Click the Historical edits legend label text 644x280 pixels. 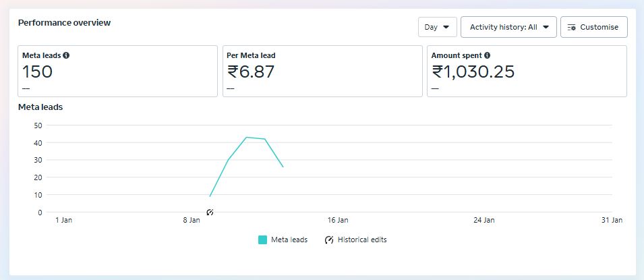point(362,240)
